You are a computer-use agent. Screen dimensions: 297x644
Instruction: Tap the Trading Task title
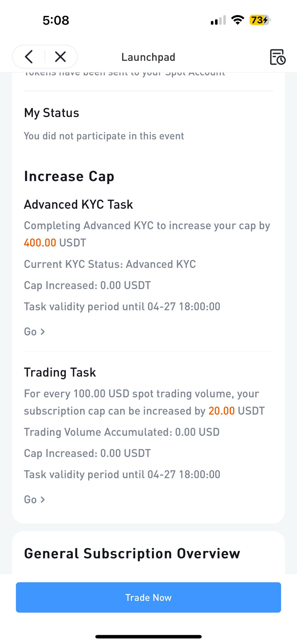[60, 372]
